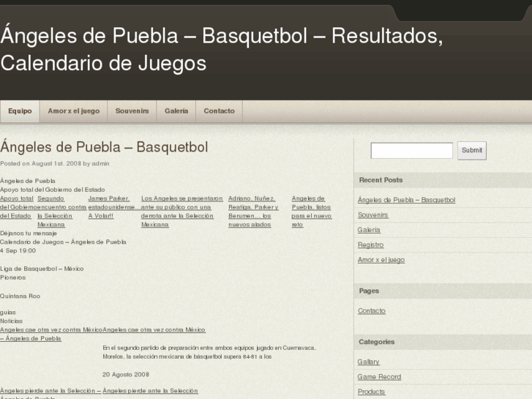The image size is (532, 399).
Task: Open the Registro recent post link
Action: tap(370, 245)
